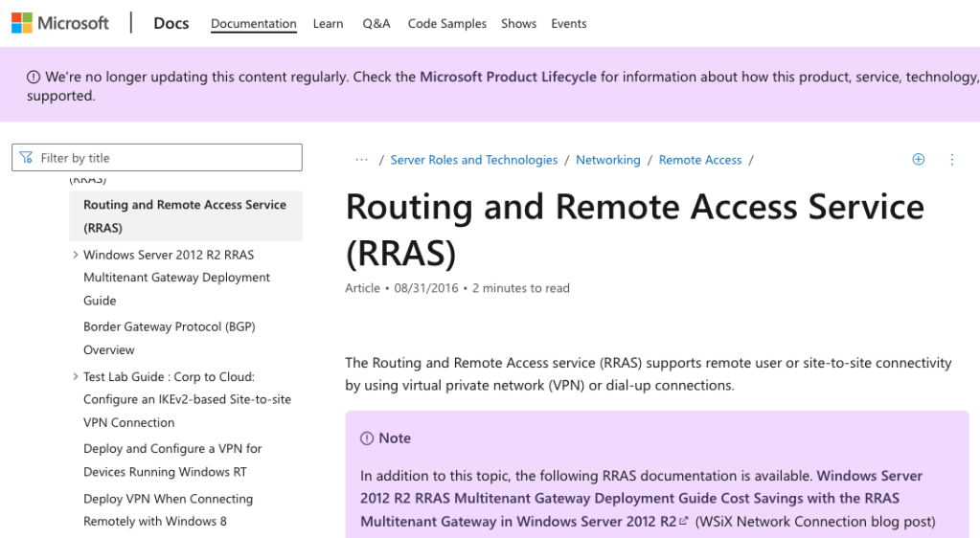The image size is (980, 538).
Task: Click the Server Roles and Technologies breadcrumb
Action: pyautogui.click(x=473, y=160)
